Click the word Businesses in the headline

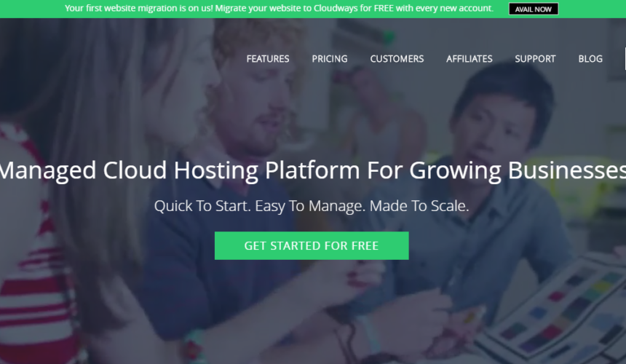click(x=567, y=170)
